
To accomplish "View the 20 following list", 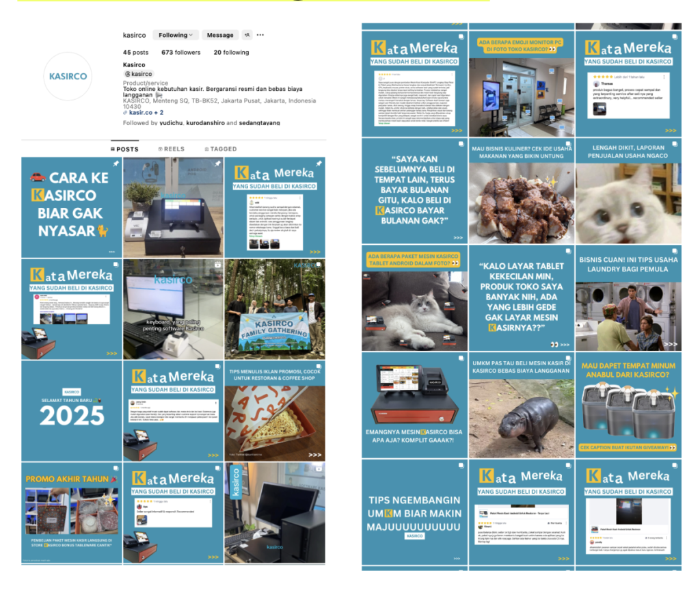I will (x=231, y=52).
